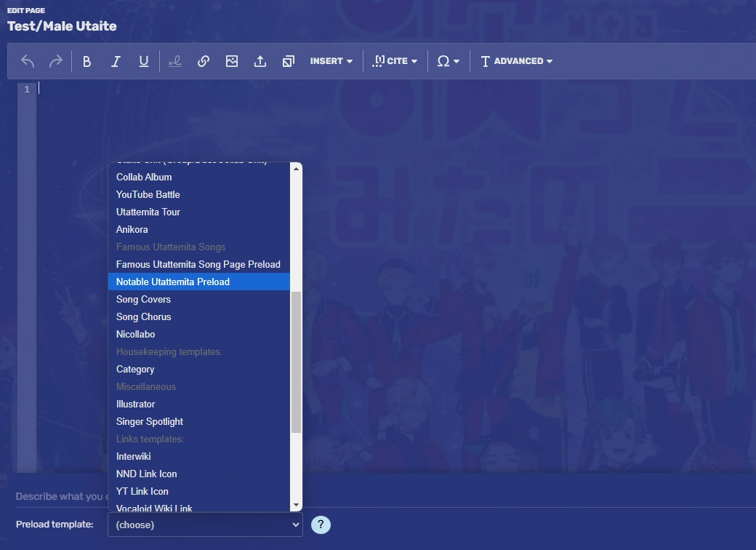Open the upload file tool
756x550 pixels.
tap(260, 61)
